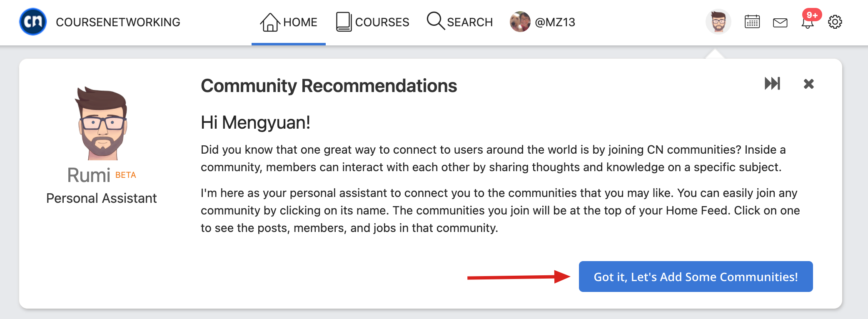
Task: Open the @MZ13 profile link
Action: coord(542,22)
